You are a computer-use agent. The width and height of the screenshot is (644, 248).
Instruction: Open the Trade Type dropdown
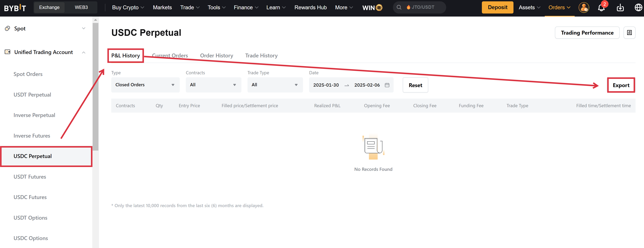point(275,85)
